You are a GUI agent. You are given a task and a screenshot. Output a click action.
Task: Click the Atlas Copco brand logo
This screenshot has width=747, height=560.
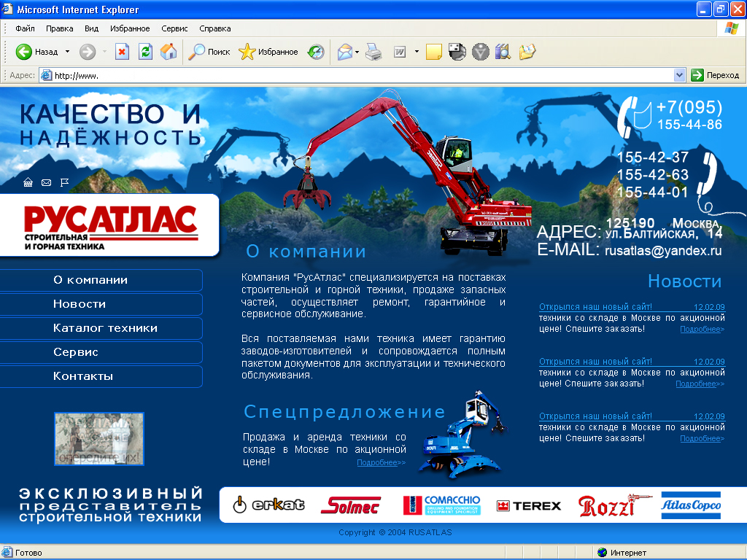pos(690,505)
